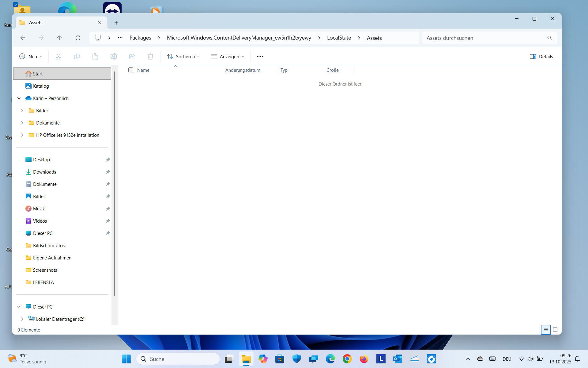This screenshot has height=368, width=588.
Task: Show hidden breadcrumb path ellipsis
Action: click(x=120, y=38)
